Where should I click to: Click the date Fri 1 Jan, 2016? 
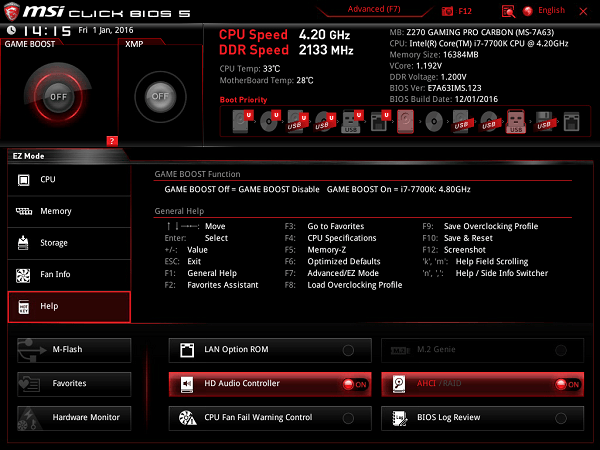coord(106,30)
